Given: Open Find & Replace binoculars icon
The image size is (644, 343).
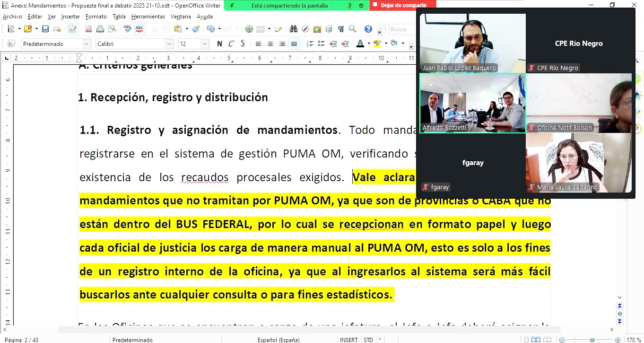Looking at the screenshot, I should point(294,29).
